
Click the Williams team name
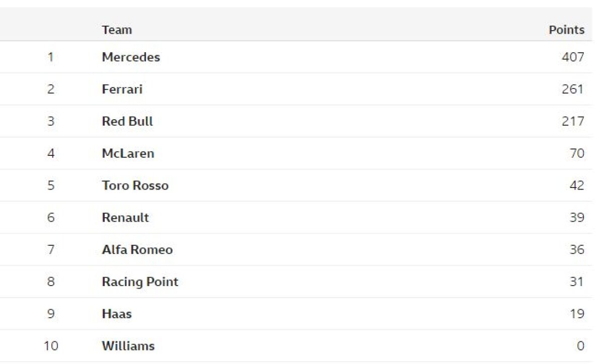[x=128, y=346]
